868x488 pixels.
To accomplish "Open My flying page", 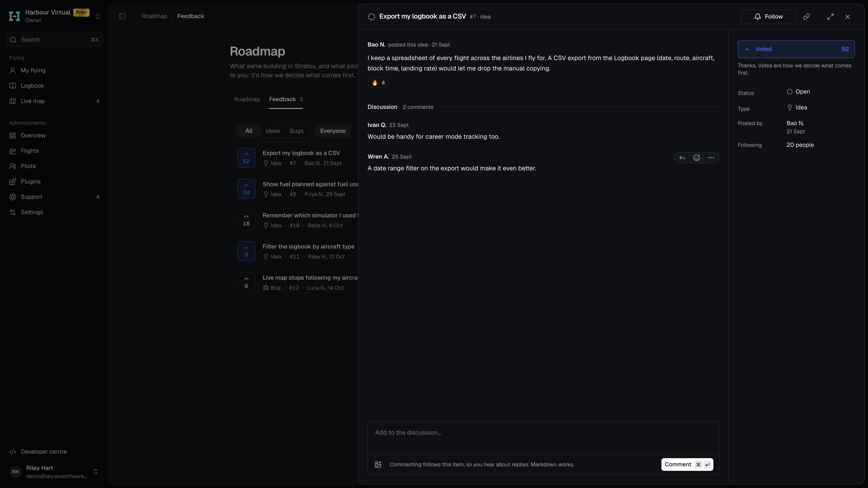I will point(54,70).
